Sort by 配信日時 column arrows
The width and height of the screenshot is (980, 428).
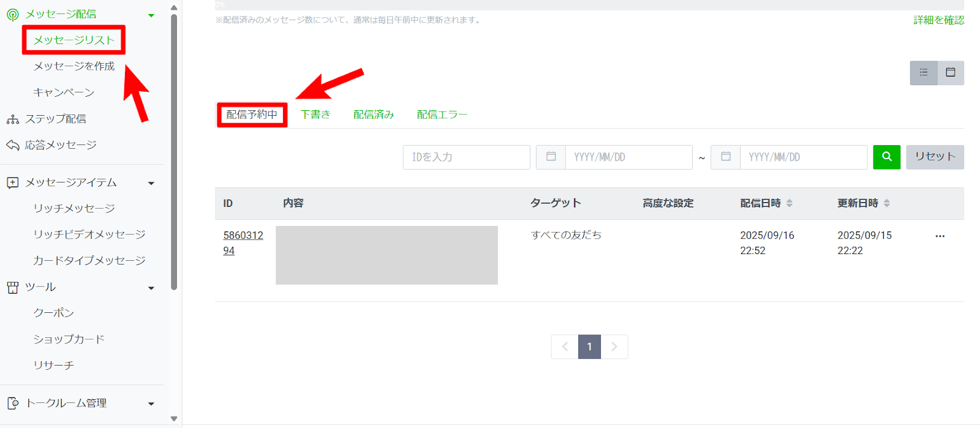tap(790, 203)
